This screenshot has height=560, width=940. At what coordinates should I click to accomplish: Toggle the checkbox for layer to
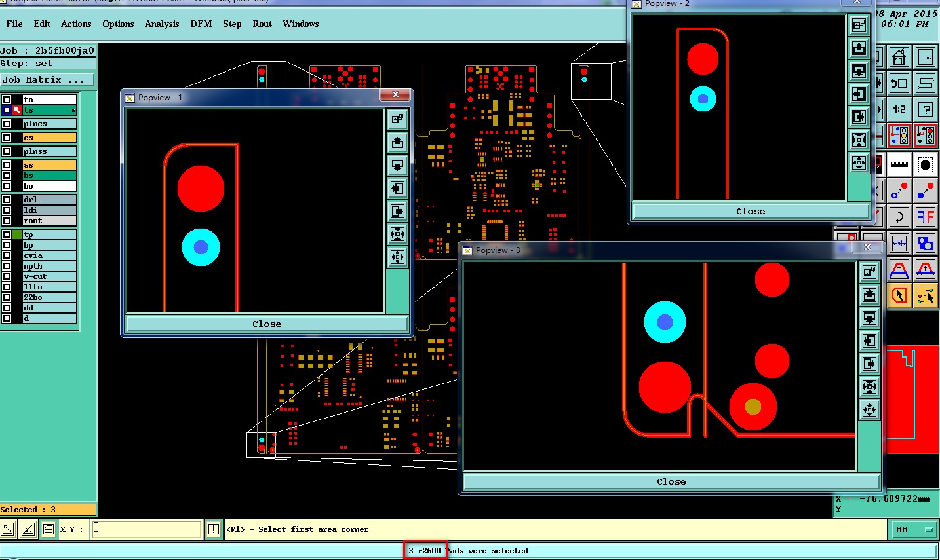pos(7,100)
